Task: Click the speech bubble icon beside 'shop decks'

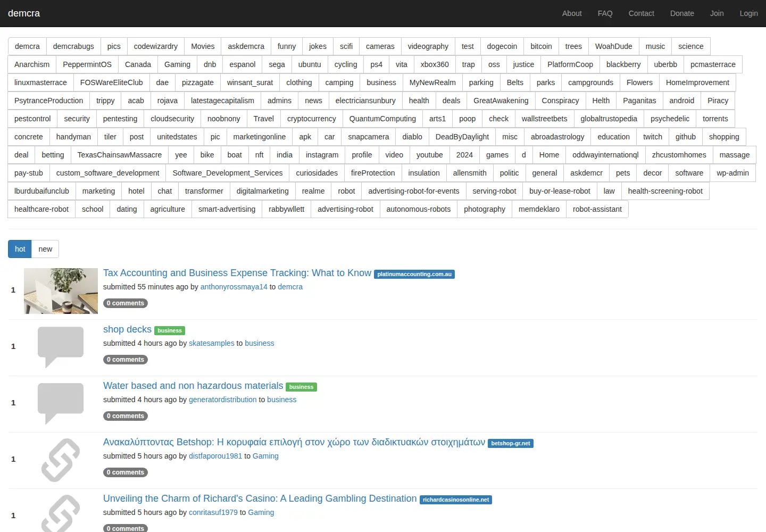Action: (61, 347)
